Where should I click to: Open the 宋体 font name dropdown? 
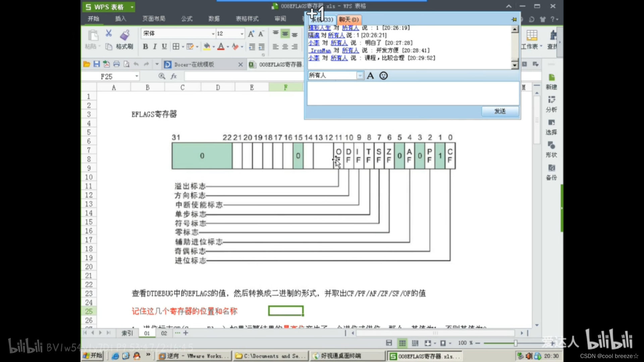pos(213,34)
